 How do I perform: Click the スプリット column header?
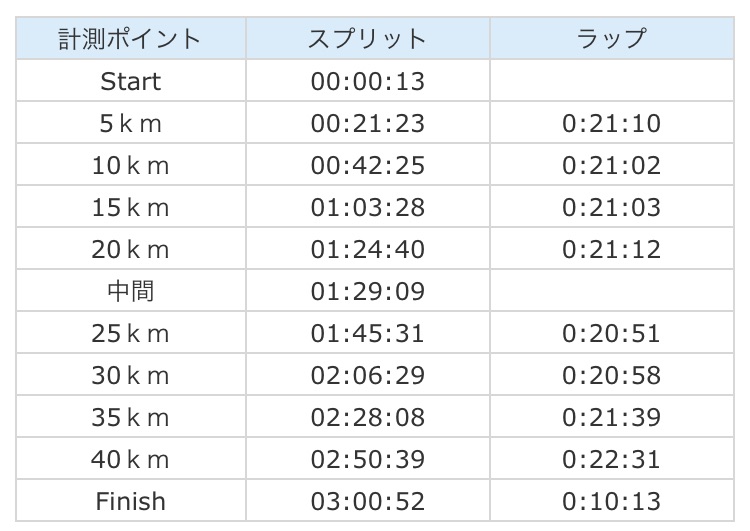coord(367,38)
